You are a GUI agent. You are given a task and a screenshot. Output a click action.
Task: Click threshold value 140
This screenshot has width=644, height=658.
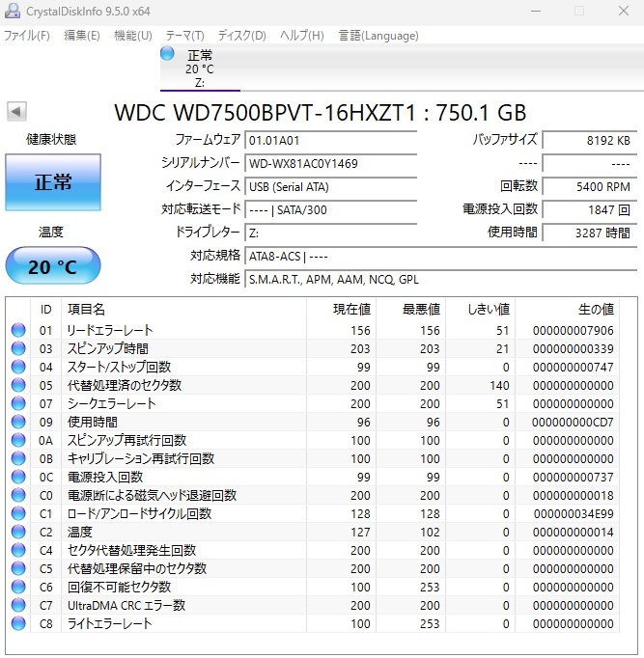(x=499, y=385)
